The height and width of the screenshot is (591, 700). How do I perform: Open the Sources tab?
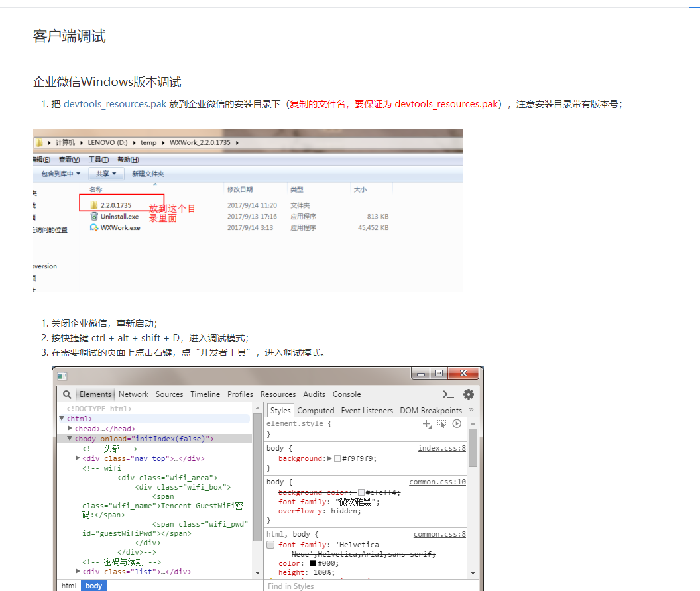pos(169,394)
